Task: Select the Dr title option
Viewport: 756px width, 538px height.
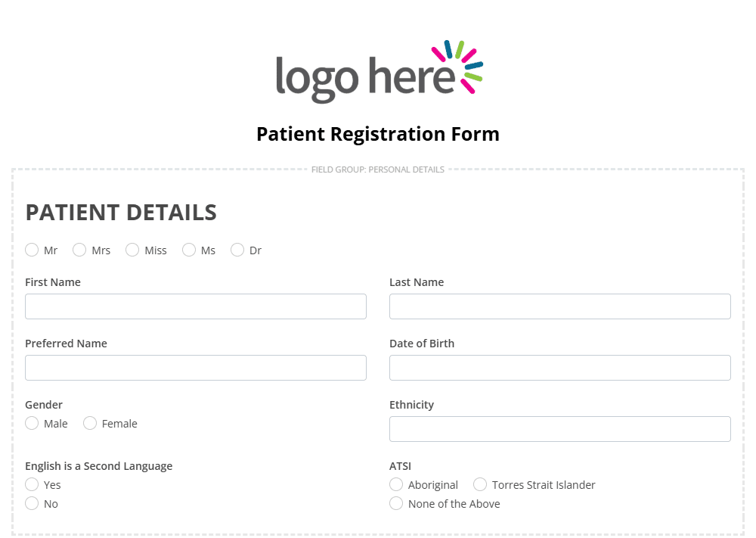Action: click(x=237, y=250)
